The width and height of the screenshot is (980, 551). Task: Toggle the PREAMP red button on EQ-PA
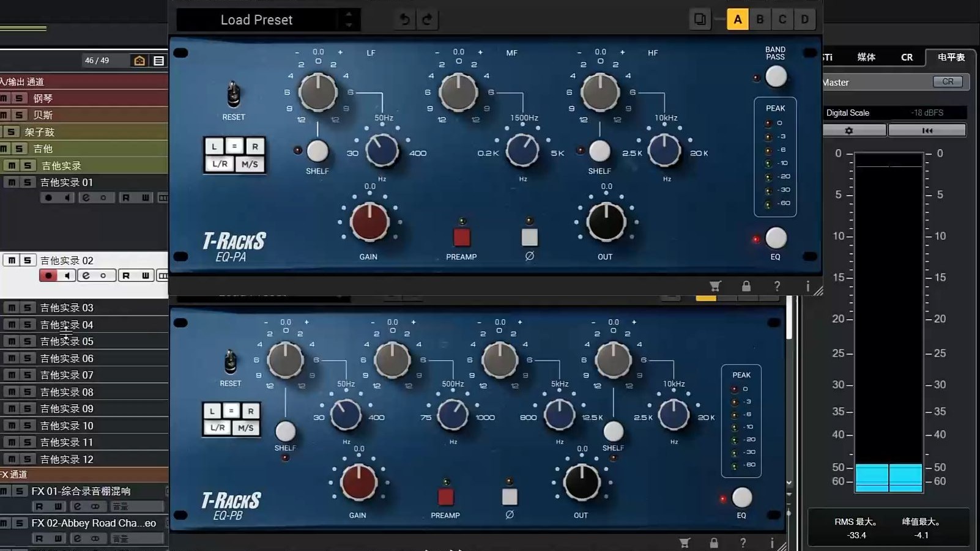(462, 237)
